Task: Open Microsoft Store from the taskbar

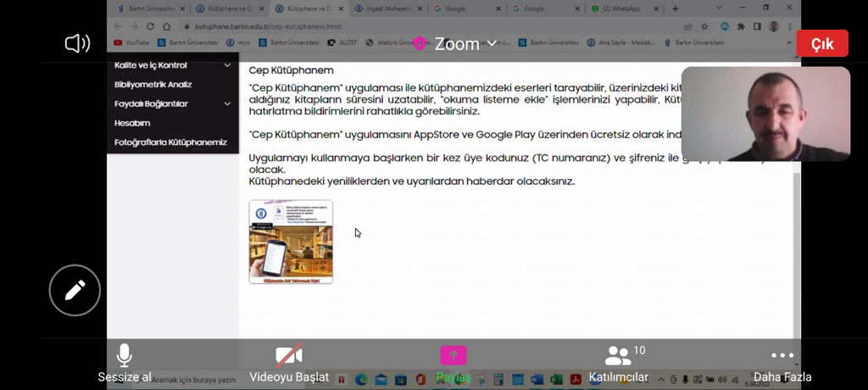Action: pos(400,380)
